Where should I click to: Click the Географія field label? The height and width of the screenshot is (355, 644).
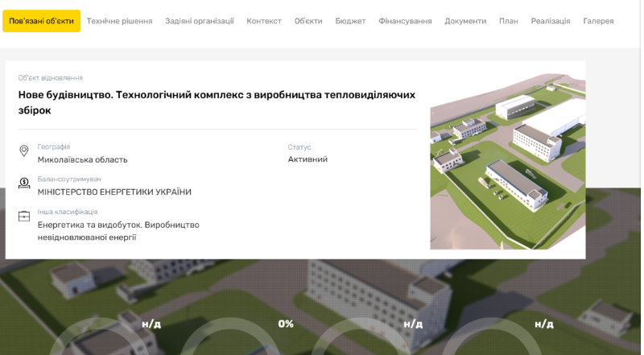point(54,147)
